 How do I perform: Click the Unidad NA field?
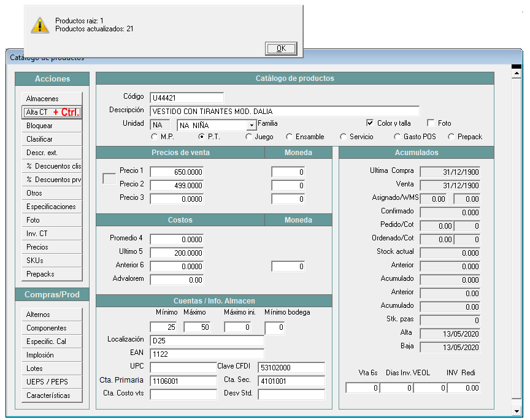[160, 125]
